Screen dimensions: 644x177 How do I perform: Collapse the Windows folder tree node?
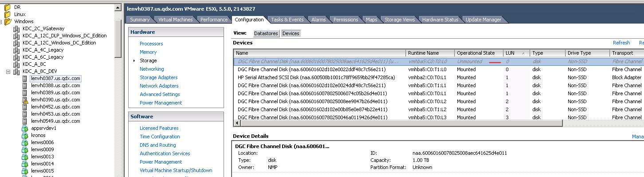[x=1, y=21]
